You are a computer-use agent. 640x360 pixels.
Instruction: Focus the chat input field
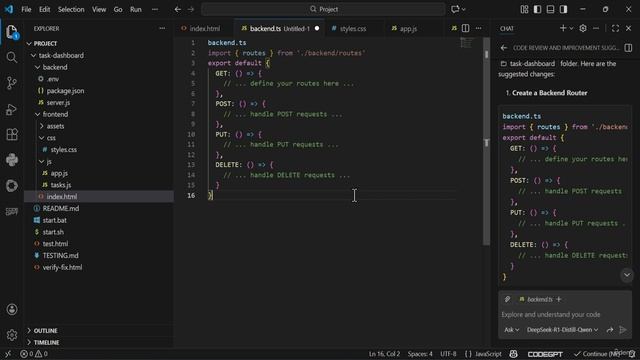coord(565,315)
